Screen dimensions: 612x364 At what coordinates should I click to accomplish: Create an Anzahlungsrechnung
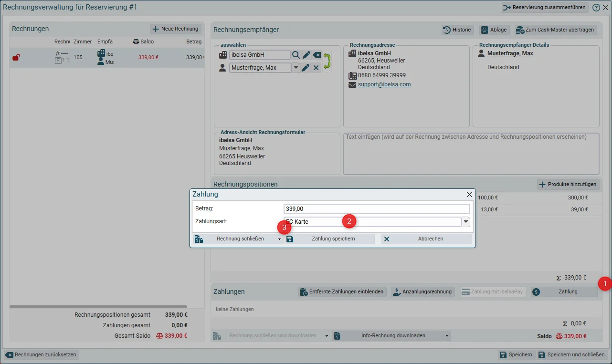(x=423, y=292)
